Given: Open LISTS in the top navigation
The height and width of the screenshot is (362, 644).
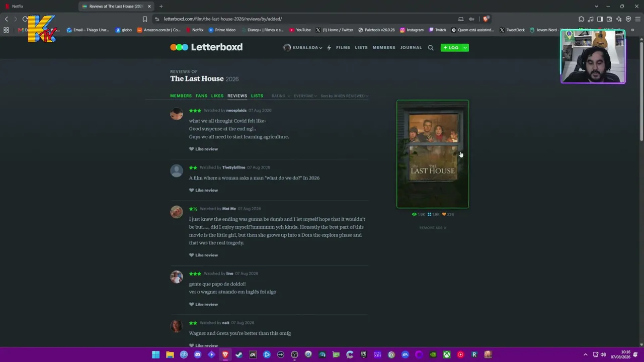Looking at the screenshot, I should (x=361, y=48).
